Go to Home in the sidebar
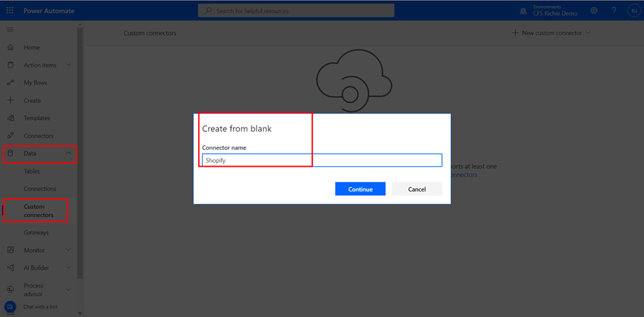 point(32,47)
